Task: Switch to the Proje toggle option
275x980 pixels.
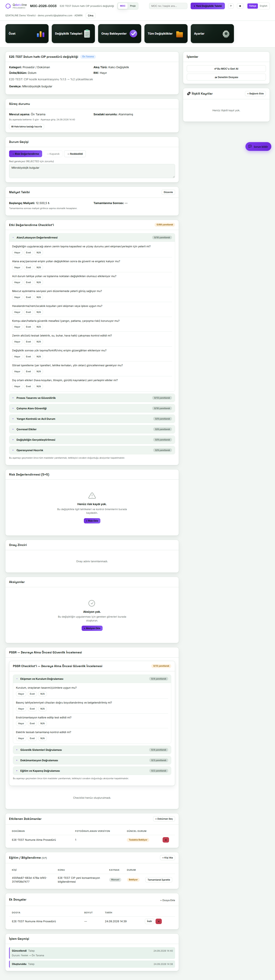Action: click(133, 6)
